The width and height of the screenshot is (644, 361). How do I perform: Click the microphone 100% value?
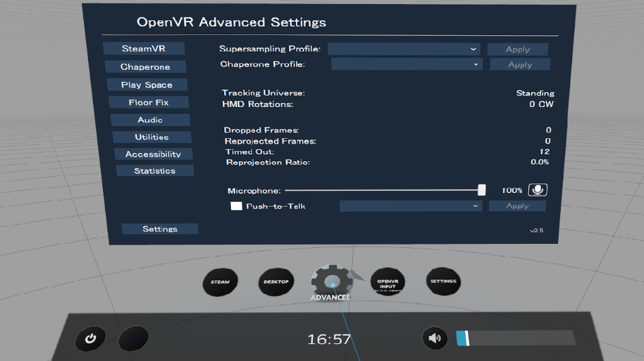(x=512, y=190)
